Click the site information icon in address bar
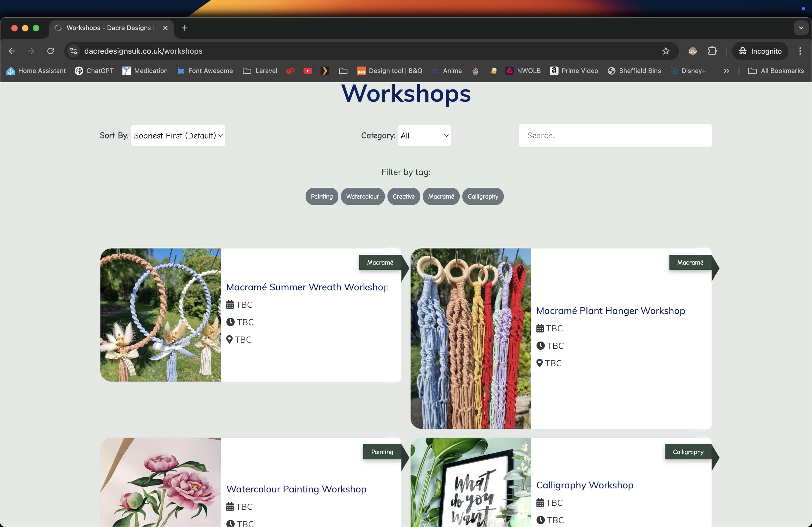Screen dimensions: 812x527 [x=73, y=51]
